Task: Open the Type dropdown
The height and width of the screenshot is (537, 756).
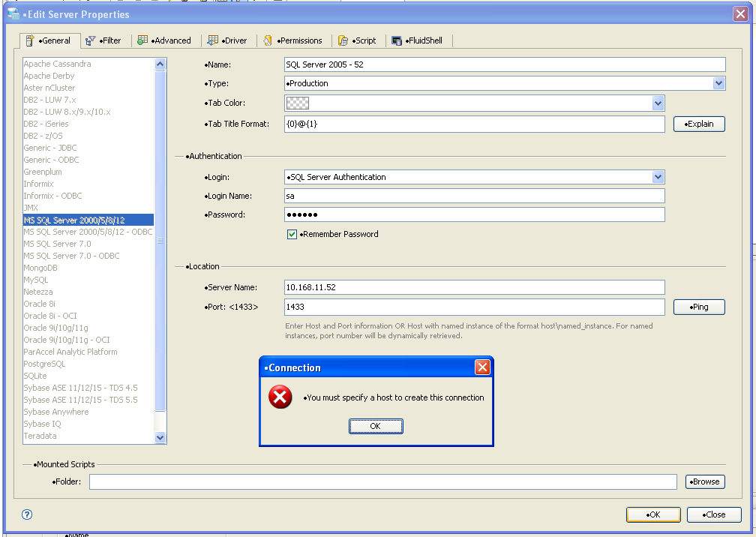Action: (718, 83)
